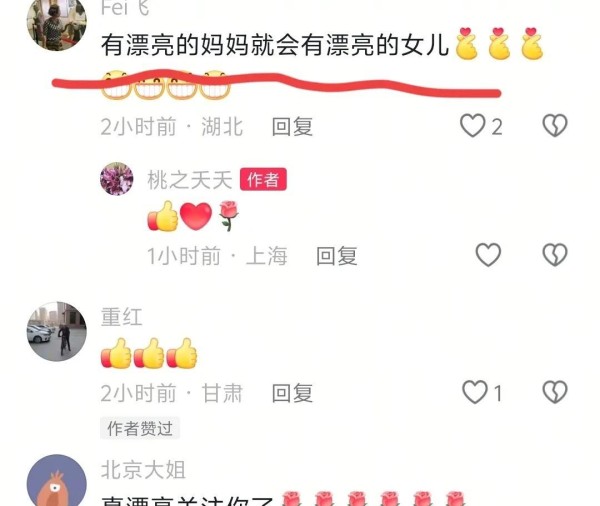600x506 pixels.
Task: Dislike 桃之夭夭 reply broken heart icon
Action: tap(555, 255)
